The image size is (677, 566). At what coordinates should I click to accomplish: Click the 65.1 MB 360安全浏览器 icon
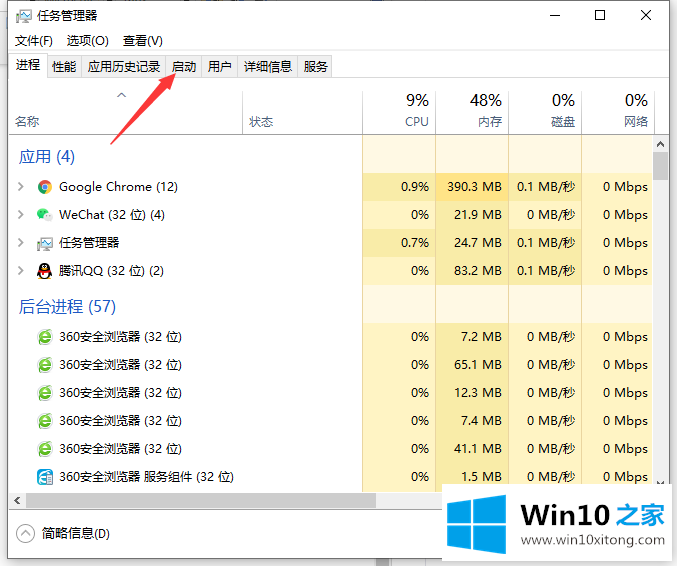pos(45,365)
